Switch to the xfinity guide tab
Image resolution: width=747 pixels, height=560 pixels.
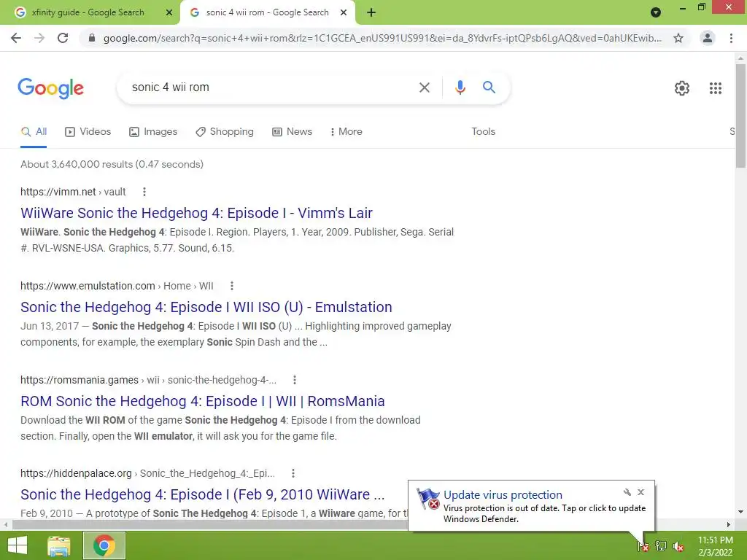90,12
